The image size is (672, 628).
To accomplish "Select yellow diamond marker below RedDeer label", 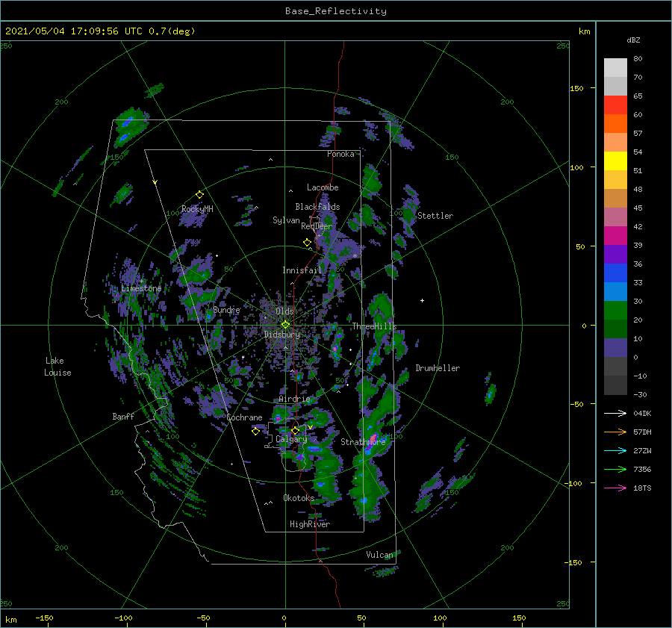I will tap(307, 243).
